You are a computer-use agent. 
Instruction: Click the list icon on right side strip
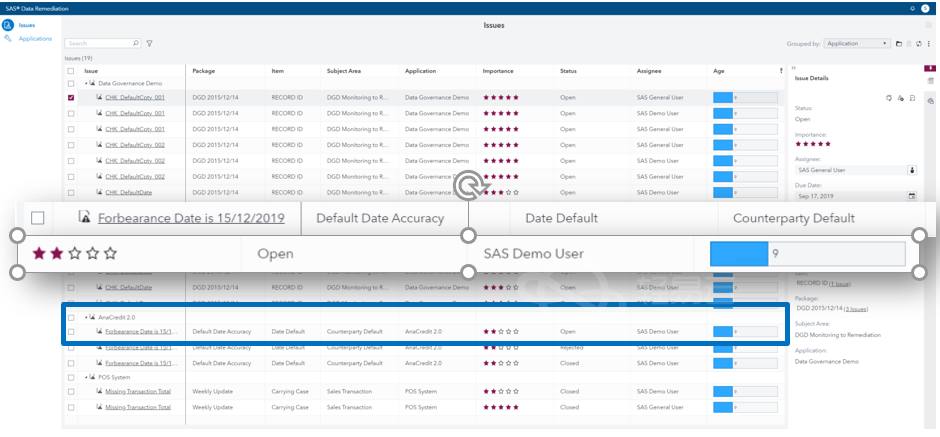point(930,80)
